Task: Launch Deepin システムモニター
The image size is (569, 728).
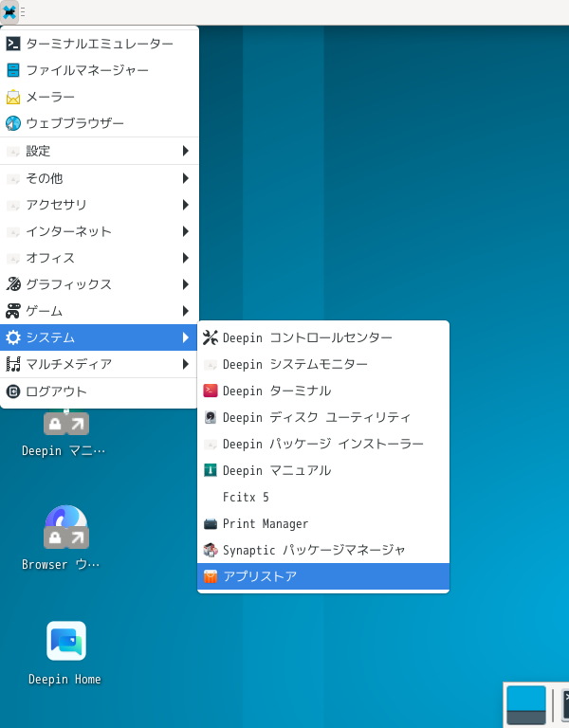Action: coord(323,364)
